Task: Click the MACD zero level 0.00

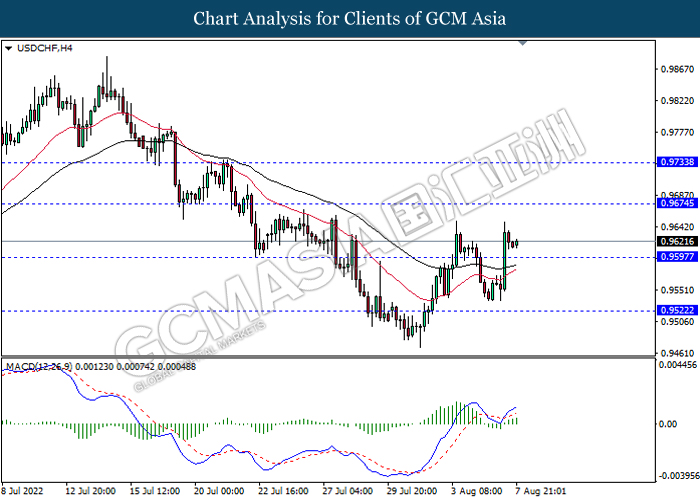Action: [668, 424]
